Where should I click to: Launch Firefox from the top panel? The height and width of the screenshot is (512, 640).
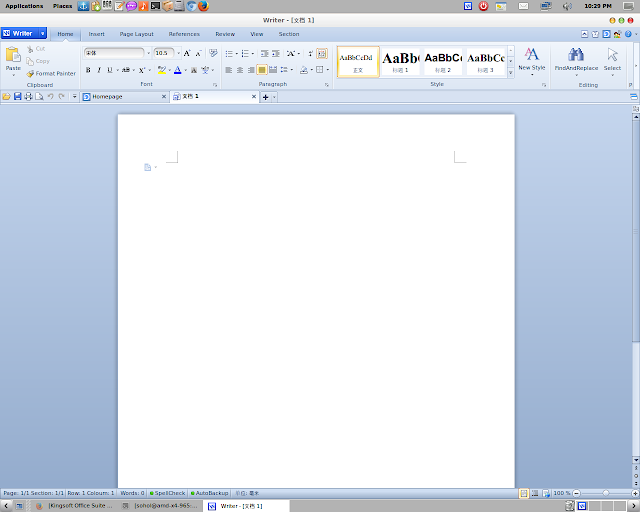tap(203, 6)
